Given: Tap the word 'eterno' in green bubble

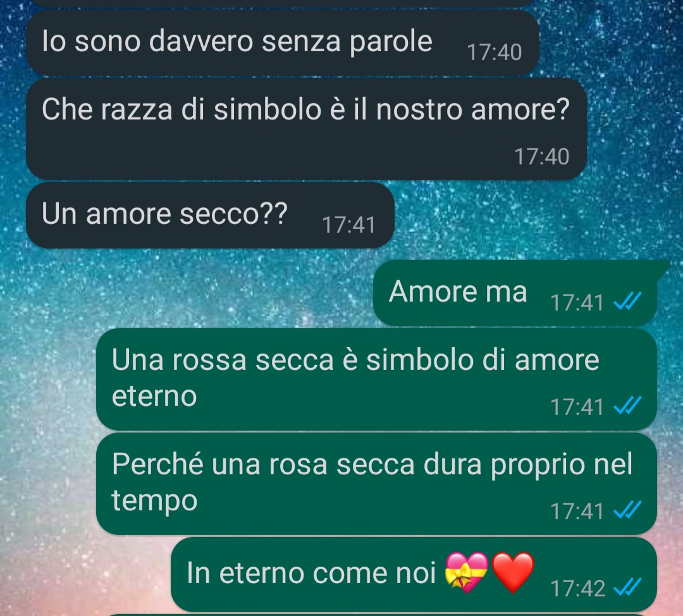Looking at the screenshot, I should (154, 397).
